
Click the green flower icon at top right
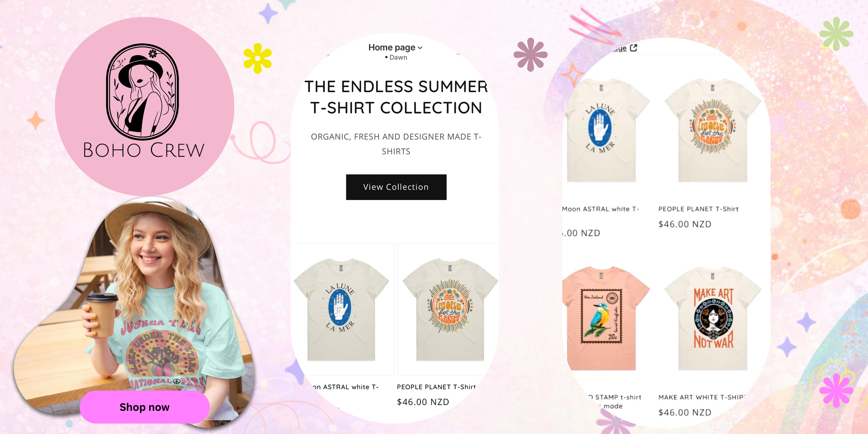(836, 34)
